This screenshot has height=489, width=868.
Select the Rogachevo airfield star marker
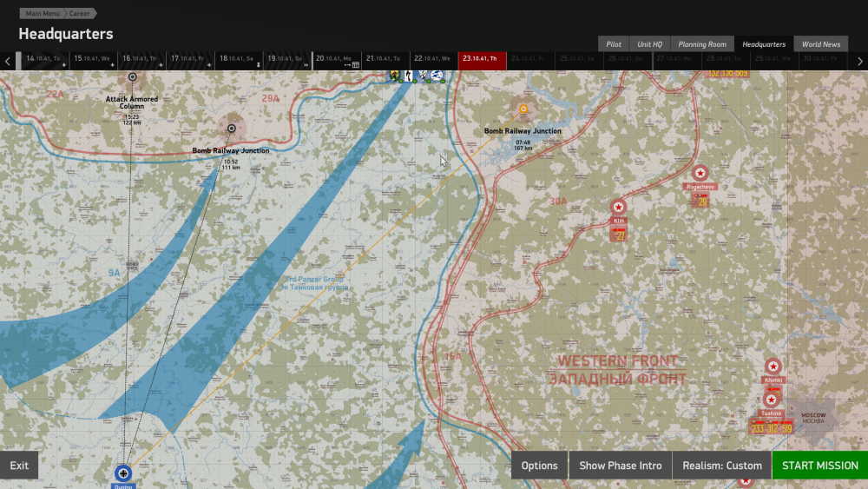[x=700, y=173]
